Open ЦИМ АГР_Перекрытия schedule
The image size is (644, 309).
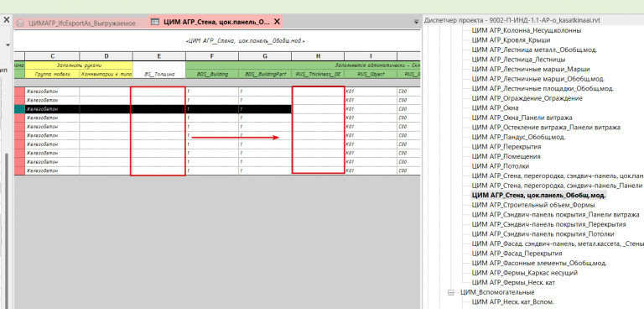(506, 147)
